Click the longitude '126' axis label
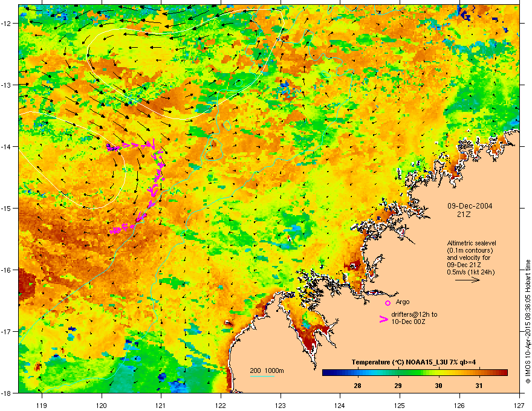Viewport: 532px width, 411px height. point(459,405)
